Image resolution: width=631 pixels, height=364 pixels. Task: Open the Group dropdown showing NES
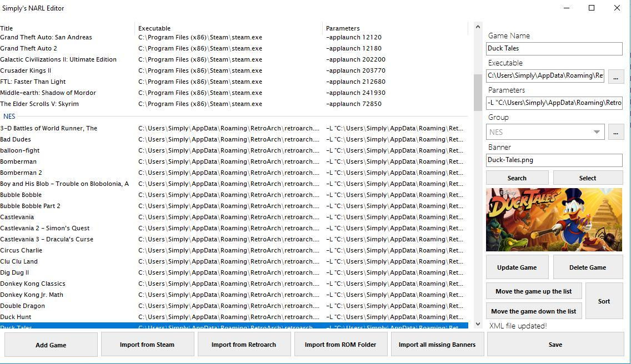pyautogui.click(x=545, y=132)
